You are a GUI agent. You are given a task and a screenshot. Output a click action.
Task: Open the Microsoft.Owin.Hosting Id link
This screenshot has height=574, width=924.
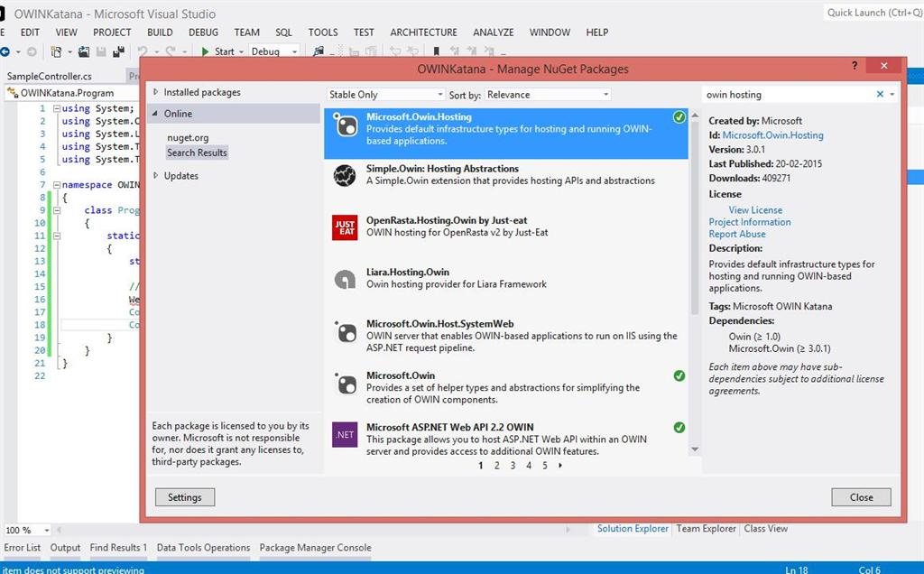(x=772, y=135)
